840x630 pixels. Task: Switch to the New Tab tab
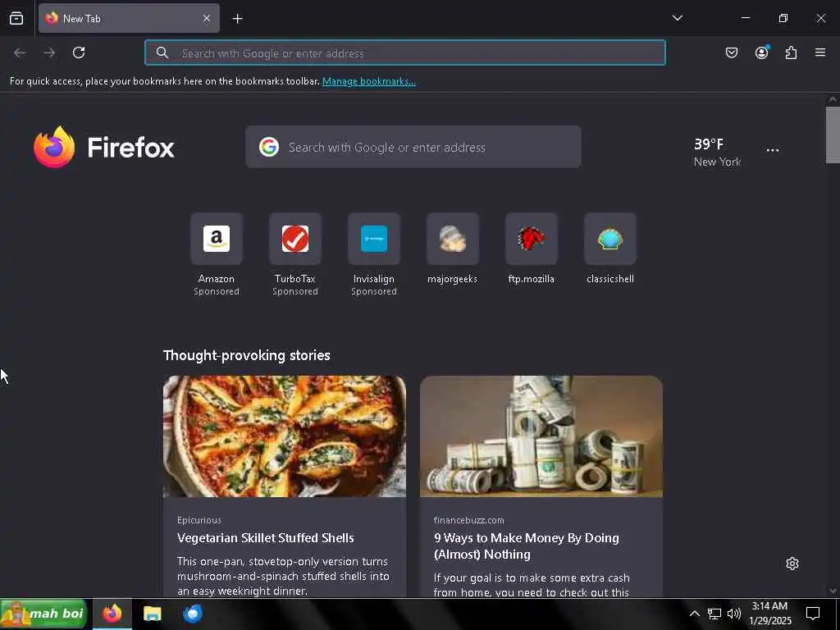pyautogui.click(x=129, y=18)
